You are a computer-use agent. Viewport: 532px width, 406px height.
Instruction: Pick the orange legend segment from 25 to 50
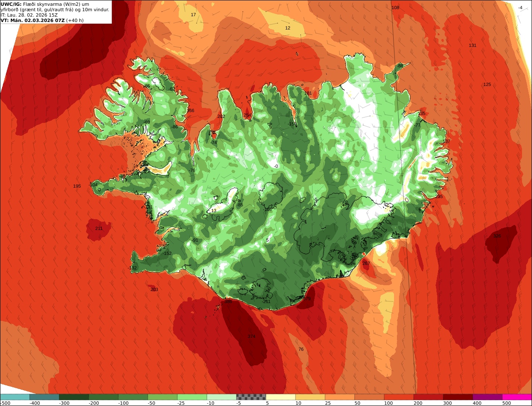click(x=340, y=397)
